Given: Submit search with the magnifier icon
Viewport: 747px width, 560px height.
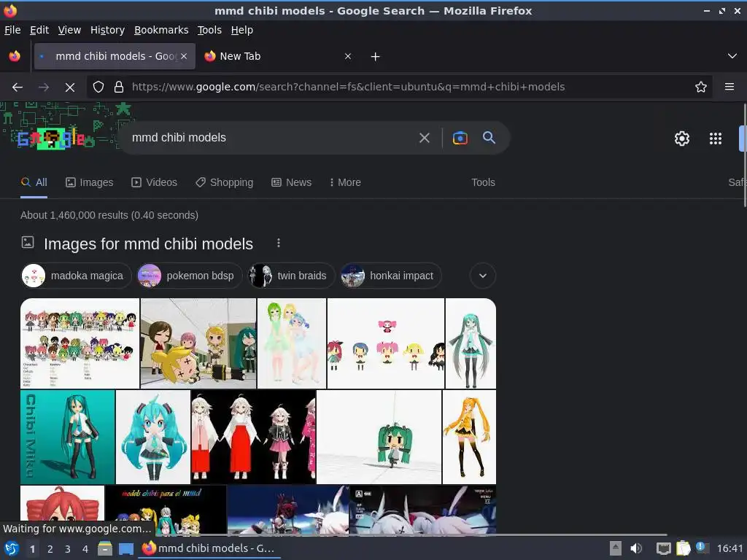Looking at the screenshot, I should [x=489, y=138].
